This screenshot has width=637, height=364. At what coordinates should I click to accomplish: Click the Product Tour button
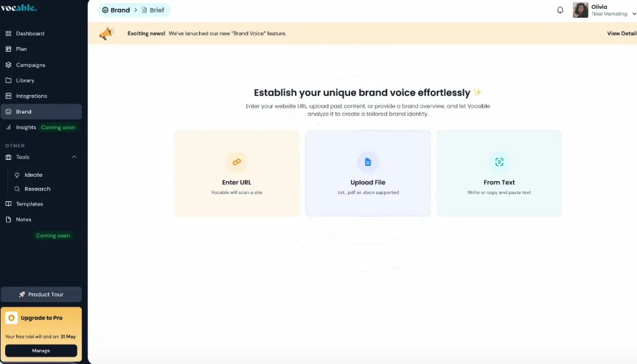point(41,295)
